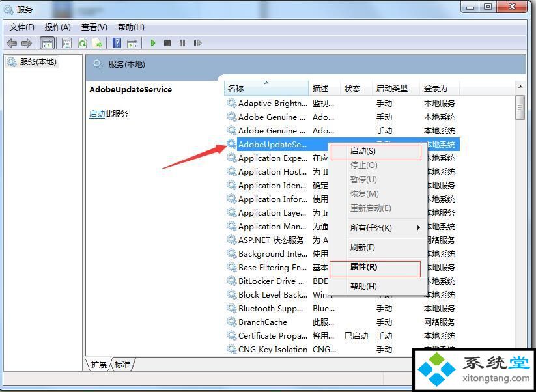Click the Stop service square icon
The image size is (536, 392).
click(x=167, y=43)
